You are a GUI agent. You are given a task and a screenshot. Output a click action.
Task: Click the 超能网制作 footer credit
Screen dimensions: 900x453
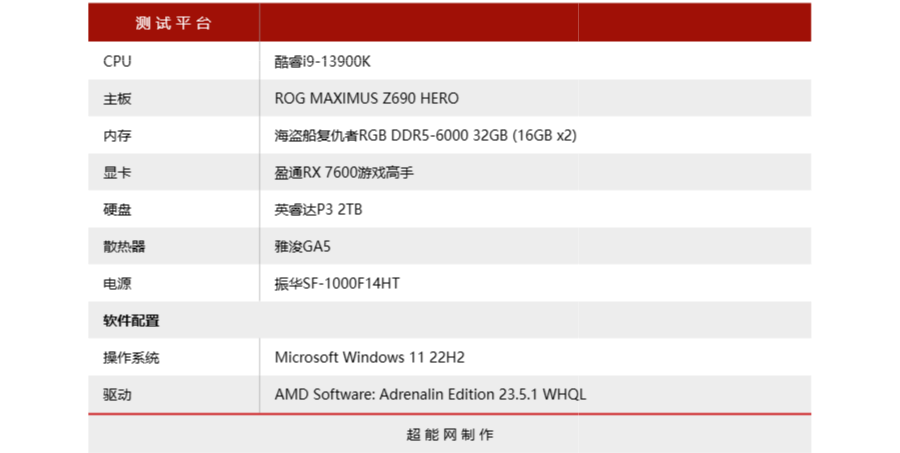pyautogui.click(x=449, y=435)
